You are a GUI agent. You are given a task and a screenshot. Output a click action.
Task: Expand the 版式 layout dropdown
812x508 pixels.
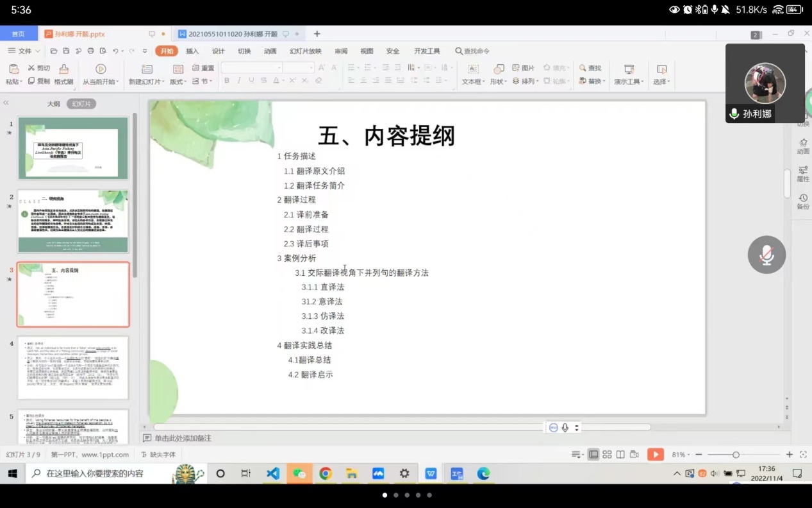coord(178,81)
